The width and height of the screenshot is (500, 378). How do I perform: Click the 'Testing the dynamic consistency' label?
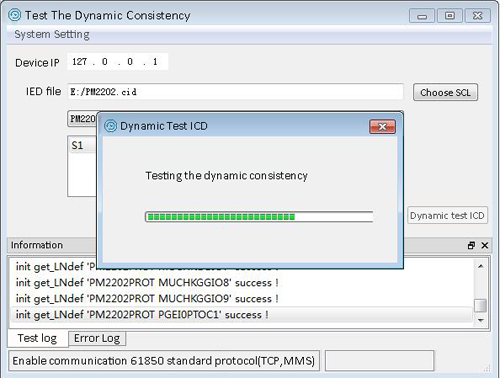tap(227, 176)
